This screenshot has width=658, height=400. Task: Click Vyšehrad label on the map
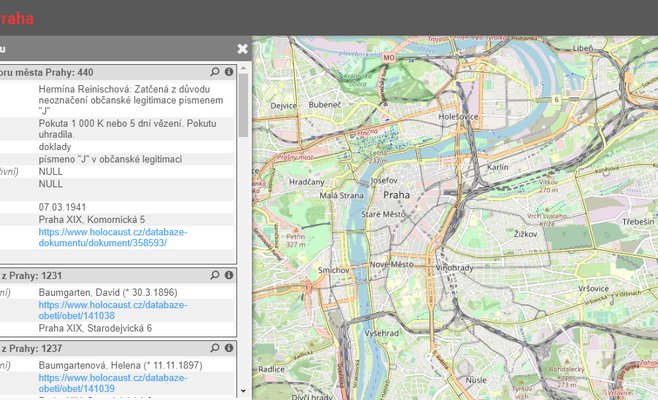point(382,331)
